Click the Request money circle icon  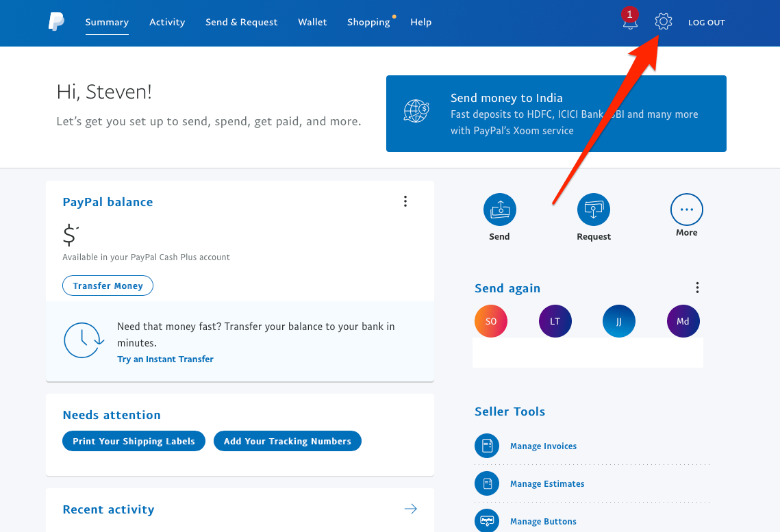tap(594, 210)
